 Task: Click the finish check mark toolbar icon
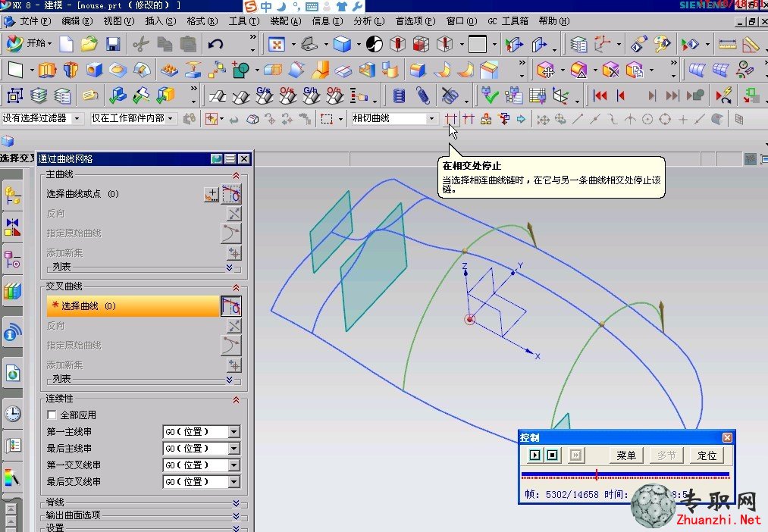click(x=489, y=95)
